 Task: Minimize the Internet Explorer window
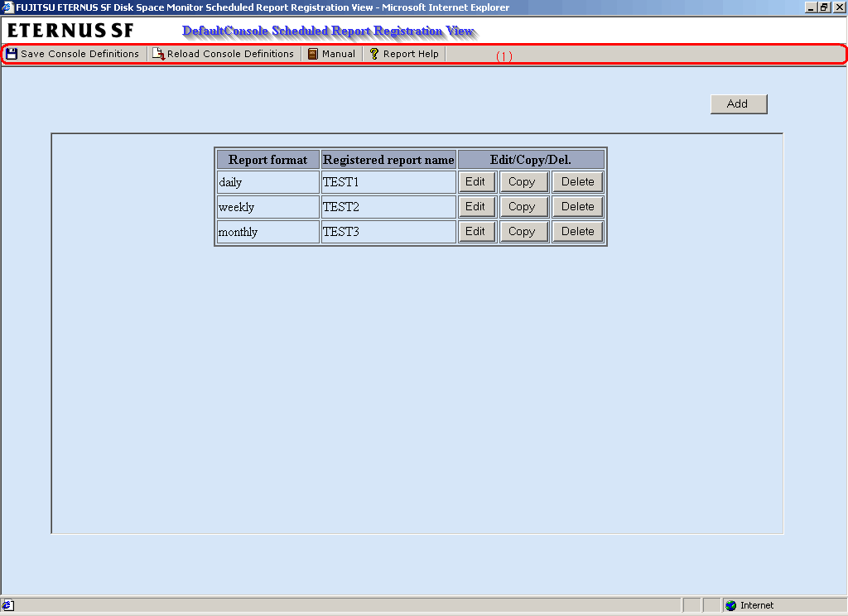pyautogui.click(x=811, y=7)
